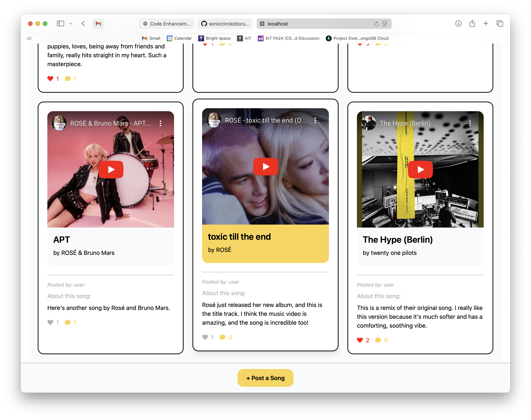The image size is (531, 420).
Task: Open the bookmarks grid icon
Action: click(x=29, y=38)
